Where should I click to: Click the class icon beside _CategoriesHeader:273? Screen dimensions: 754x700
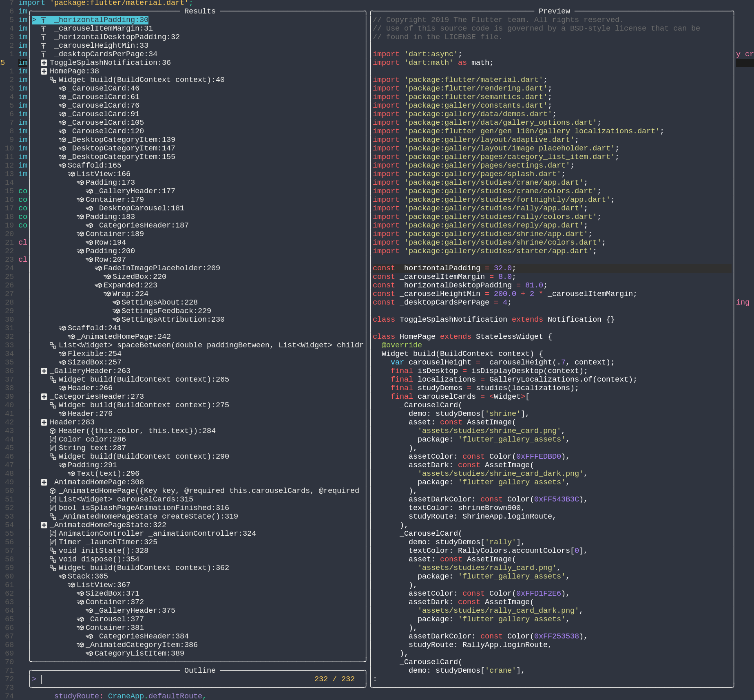click(x=44, y=397)
